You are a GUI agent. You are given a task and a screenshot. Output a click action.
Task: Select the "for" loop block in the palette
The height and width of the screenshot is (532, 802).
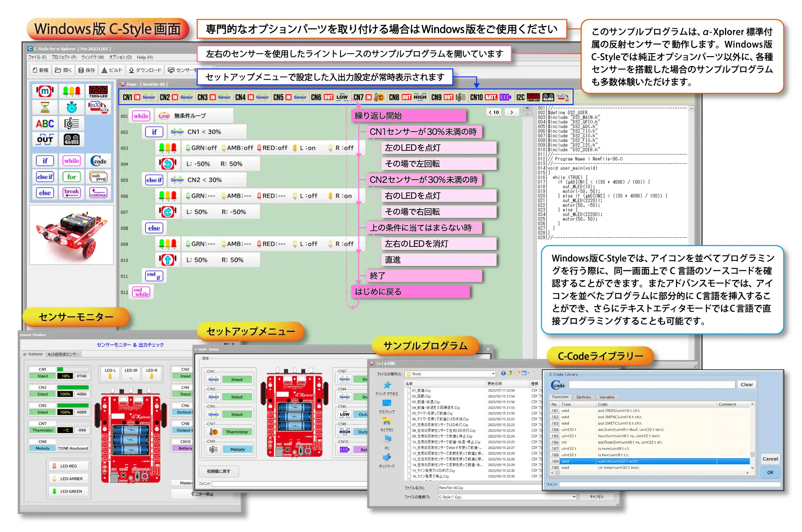pos(72,177)
